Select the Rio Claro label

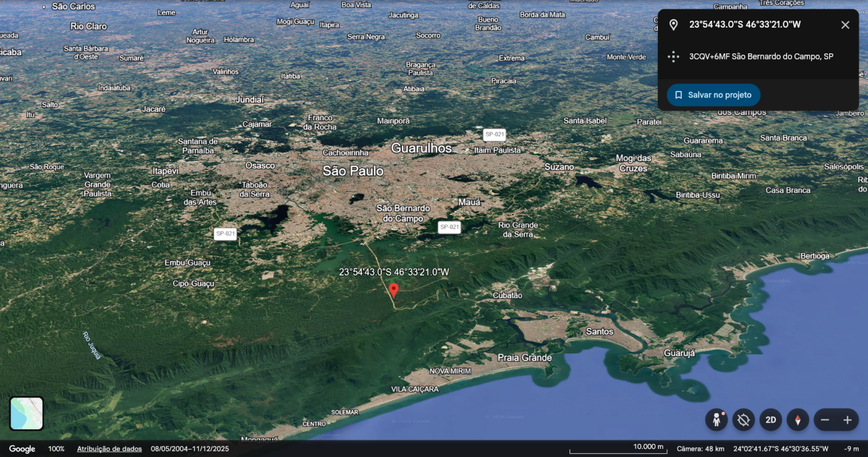88,26
